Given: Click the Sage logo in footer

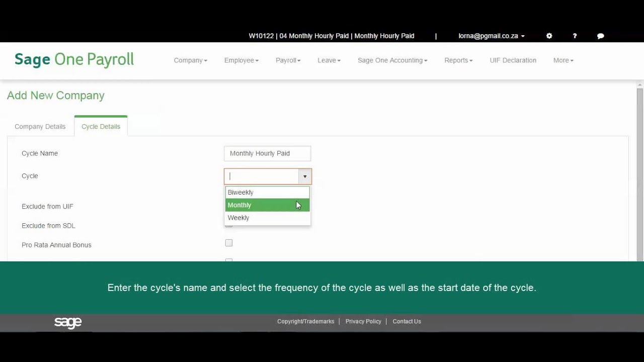Looking at the screenshot, I should [68, 322].
